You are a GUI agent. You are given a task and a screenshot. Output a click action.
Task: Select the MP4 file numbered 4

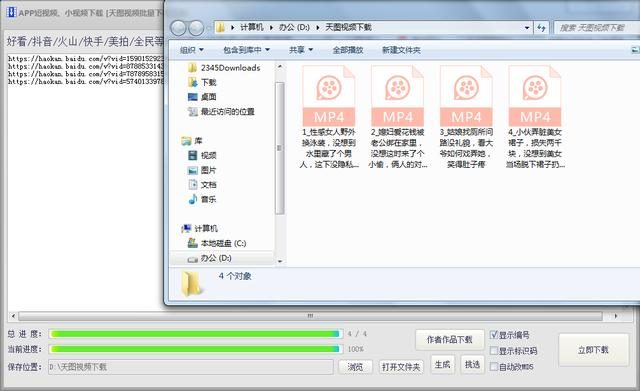pyautogui.click(x=535, y=96)
